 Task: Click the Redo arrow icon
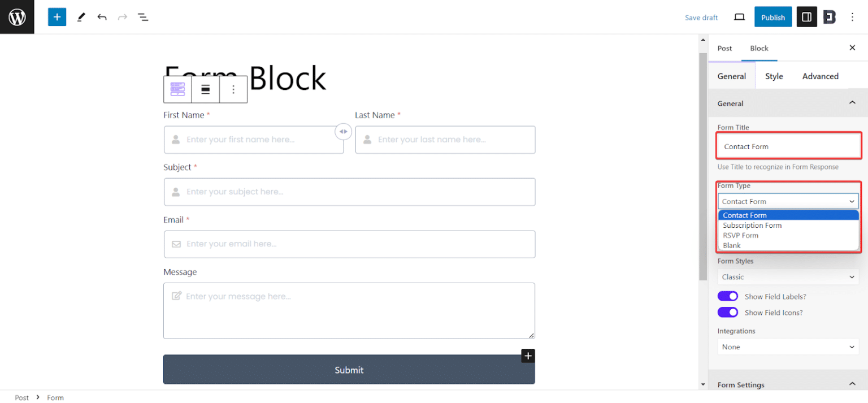pyautogui.click(x=123, y=17)
